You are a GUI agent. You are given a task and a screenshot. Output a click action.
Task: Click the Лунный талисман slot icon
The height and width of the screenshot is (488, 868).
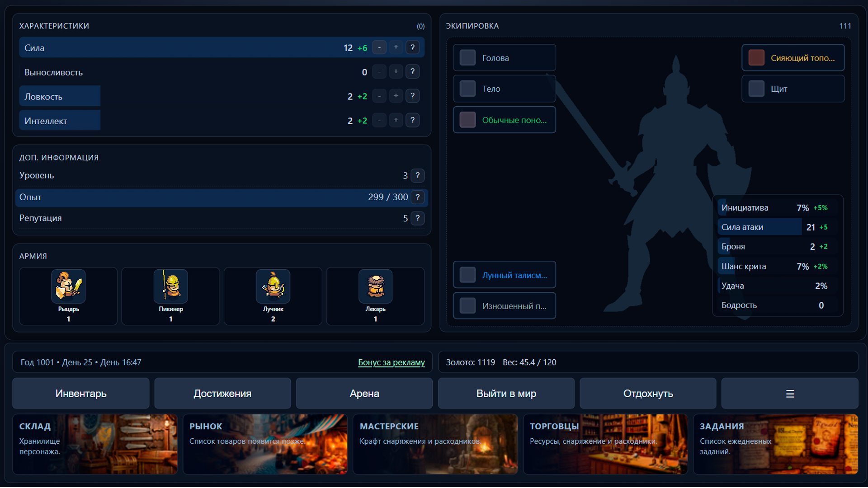467,274
